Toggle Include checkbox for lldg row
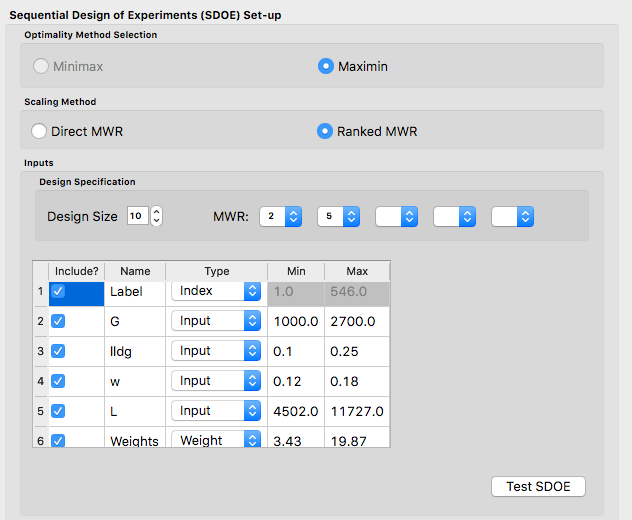 58,351
